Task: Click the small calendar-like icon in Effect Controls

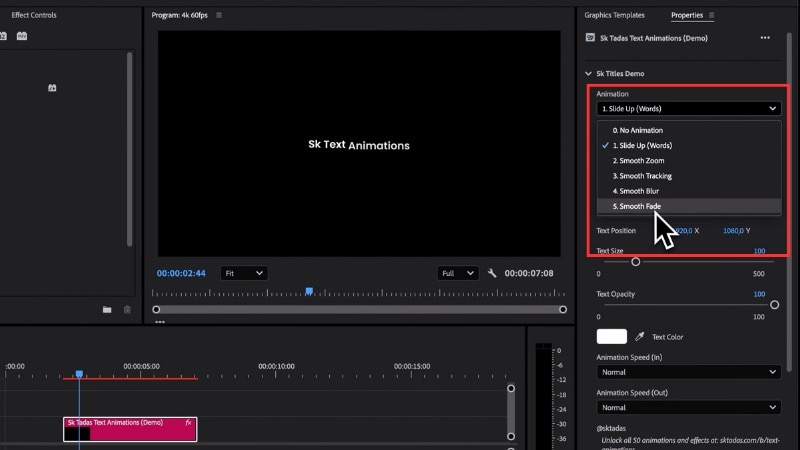Action: click(52, 88)
